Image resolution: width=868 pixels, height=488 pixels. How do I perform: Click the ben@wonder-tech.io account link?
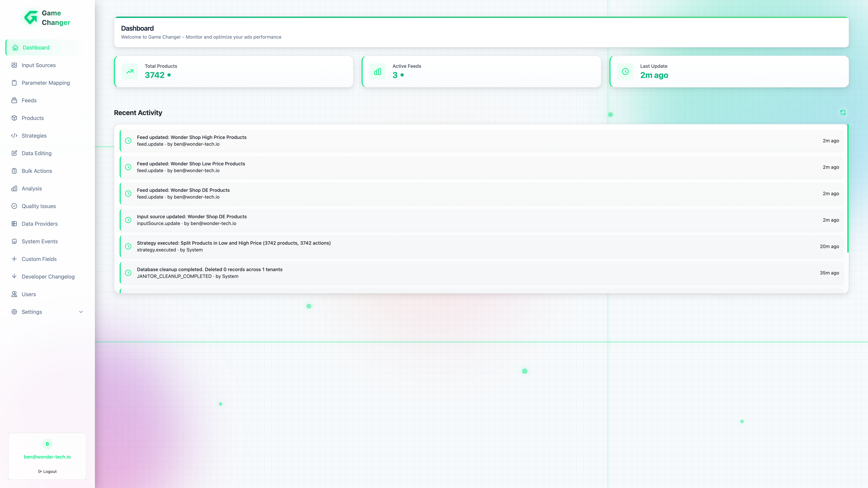(x=47, y=457)
